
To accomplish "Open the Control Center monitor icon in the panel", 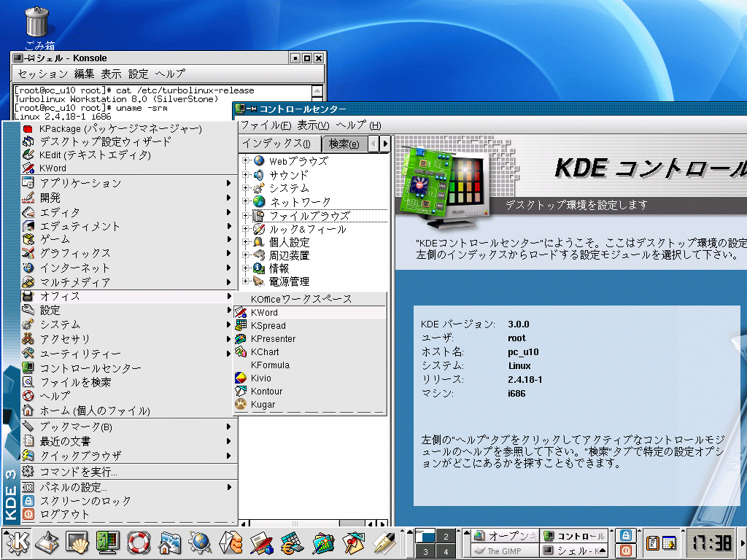I will tap(108, 542).
